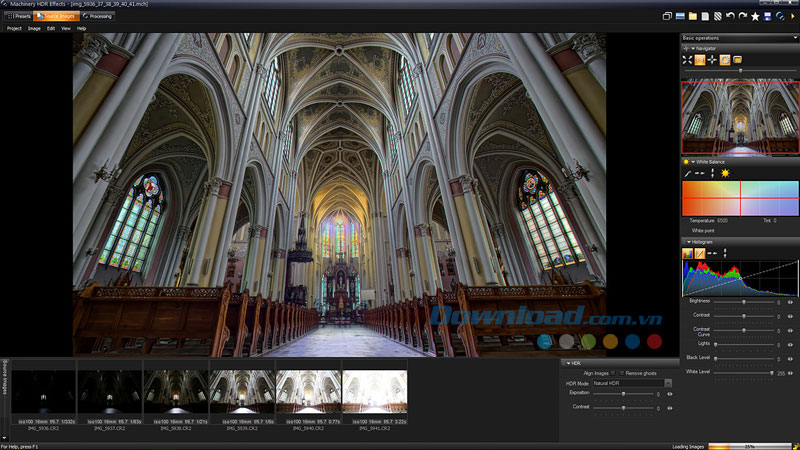Click the White point label
This screenshot has width=800, height=450.
coord(704,230)
